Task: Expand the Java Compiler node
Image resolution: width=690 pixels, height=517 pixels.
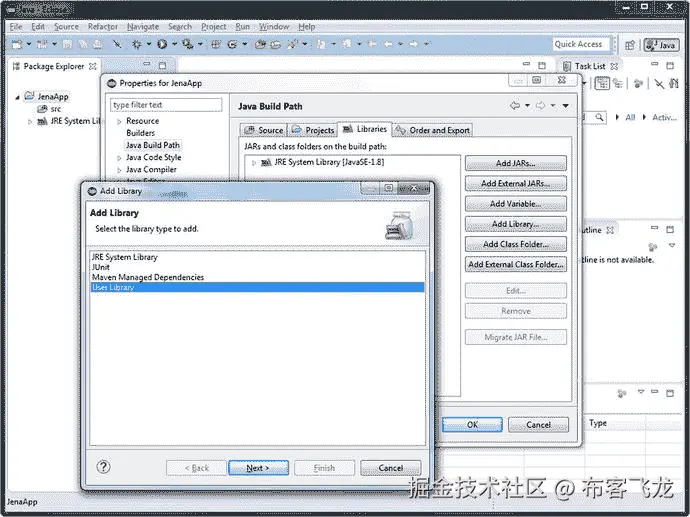Action: click(119, 170)
